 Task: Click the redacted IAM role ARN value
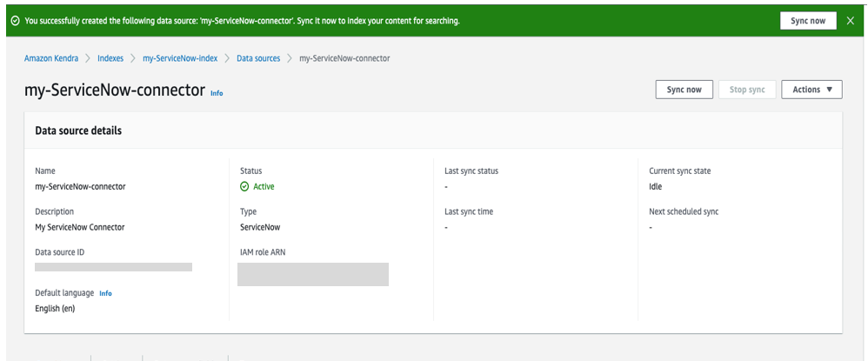click(x=313, y=275)
